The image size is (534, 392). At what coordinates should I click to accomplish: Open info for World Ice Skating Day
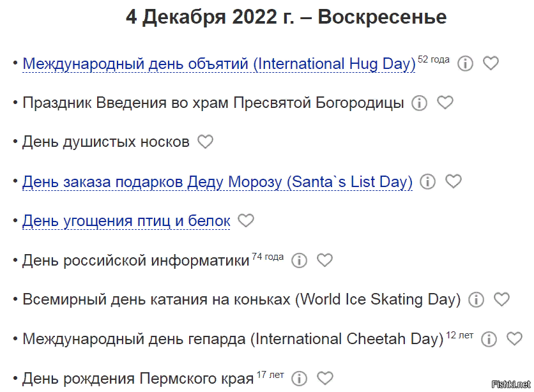pos(476,299)
